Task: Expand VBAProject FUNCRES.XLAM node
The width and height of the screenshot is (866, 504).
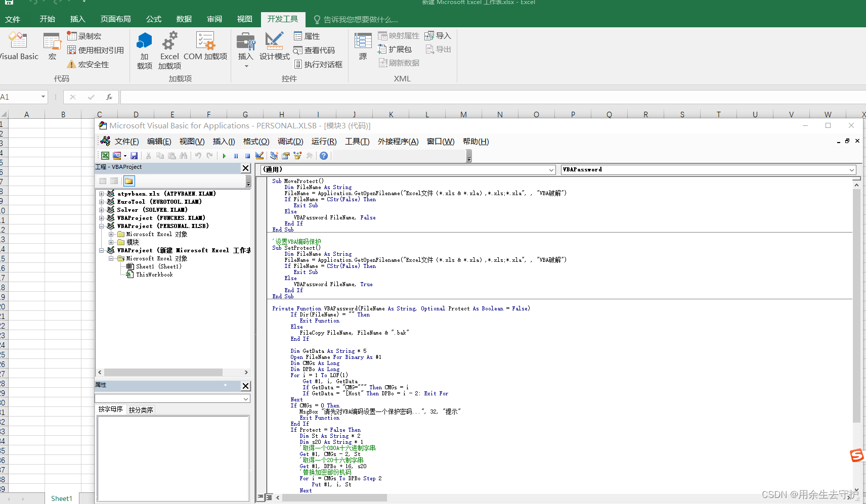Action: (x=102, y=218)
